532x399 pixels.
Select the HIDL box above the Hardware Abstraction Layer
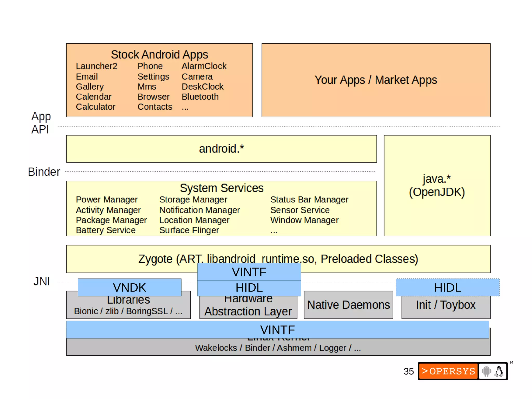[x=249, y=288]
